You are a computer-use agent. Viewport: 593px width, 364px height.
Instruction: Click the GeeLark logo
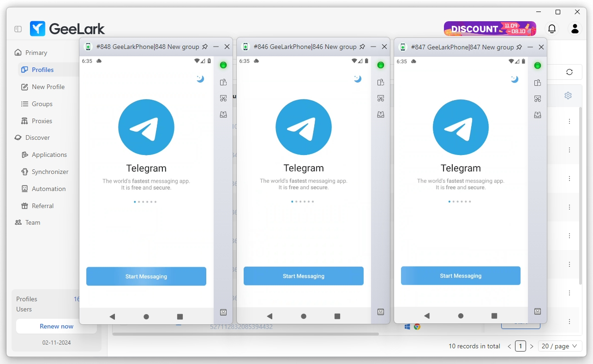pos(67,29)
